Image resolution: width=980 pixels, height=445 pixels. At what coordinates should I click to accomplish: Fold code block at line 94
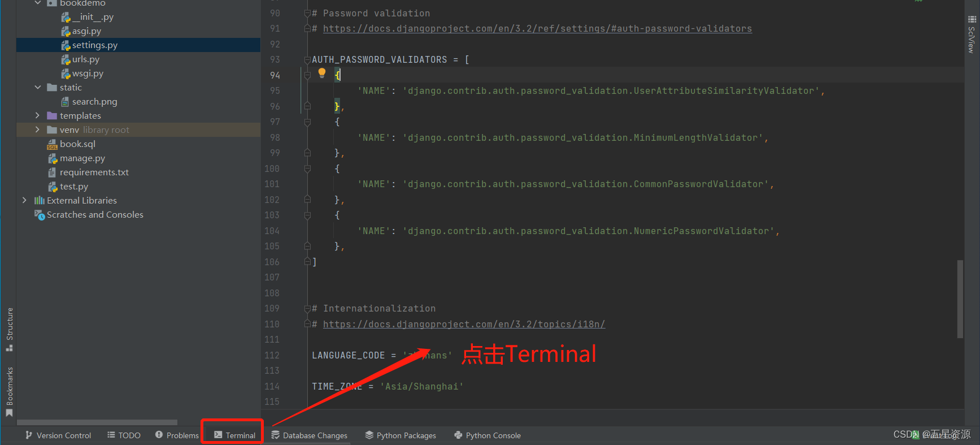tap(307, 75)
